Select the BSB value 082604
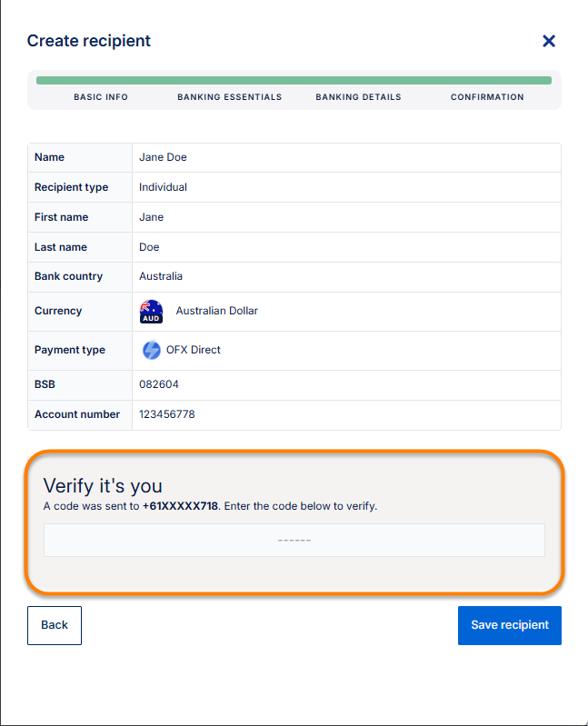 coord(159,384)
